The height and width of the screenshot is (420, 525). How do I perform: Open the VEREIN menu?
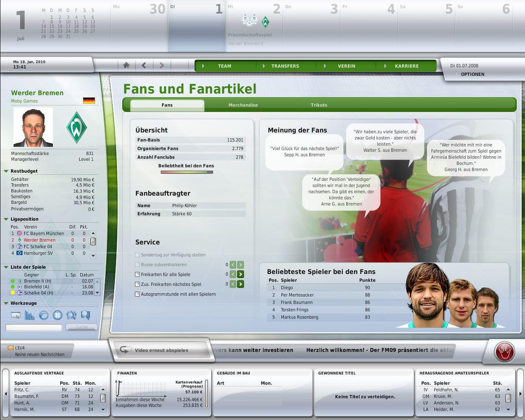[347, 66]
